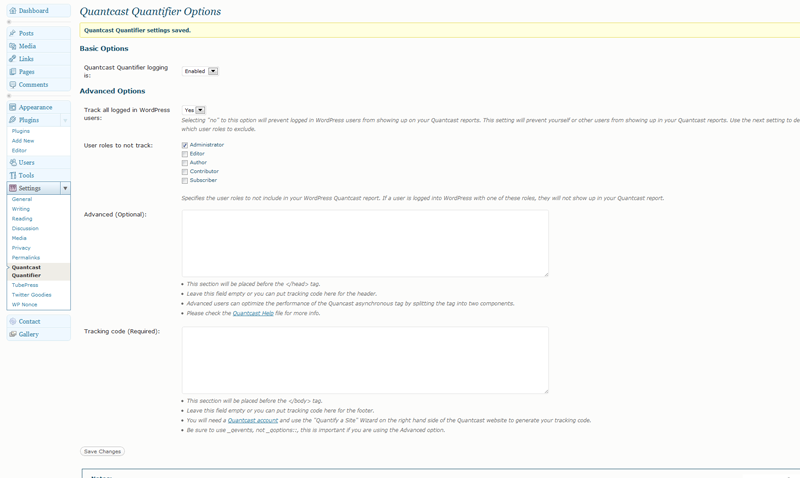Open the Reading settings submenu
The height and width of the screenshot is (479, 800).
coord(22,219)
